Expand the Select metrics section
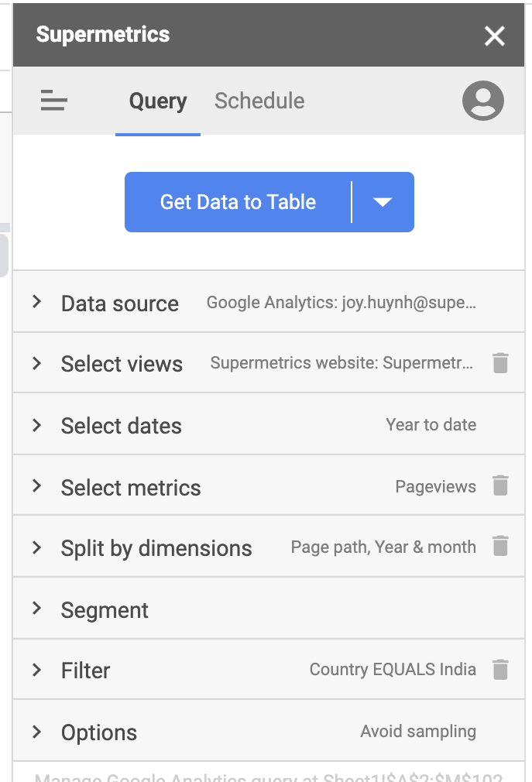This screenshot has height=782, width=532. pos(269,485)
